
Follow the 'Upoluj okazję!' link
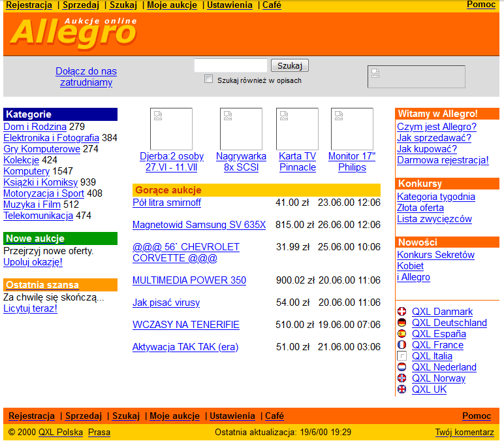coord(33,262)
